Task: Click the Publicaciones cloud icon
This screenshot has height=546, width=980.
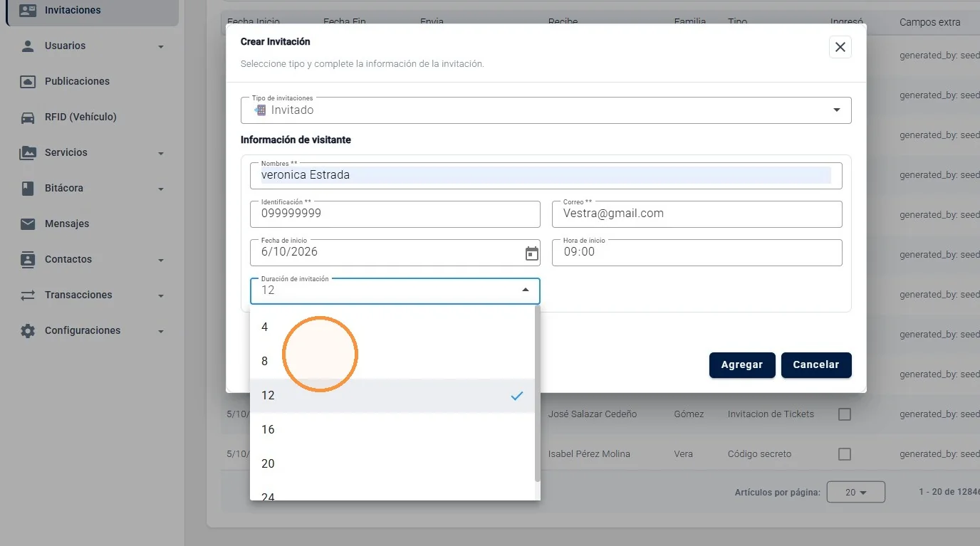Action: 28,81
